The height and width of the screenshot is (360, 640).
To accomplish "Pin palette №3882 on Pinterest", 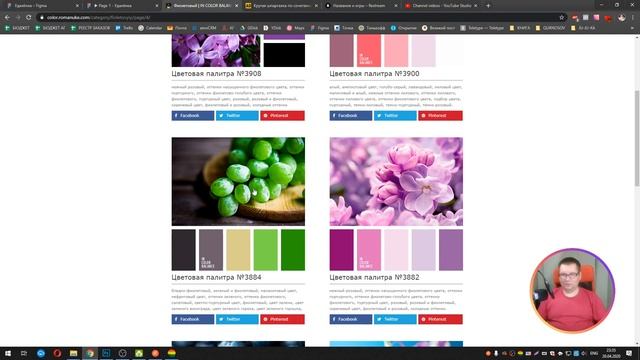I will (440, 319).
